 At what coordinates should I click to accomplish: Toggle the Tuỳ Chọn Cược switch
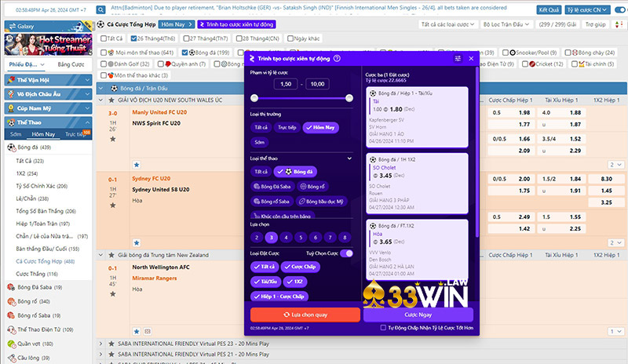tap(346, 253)
